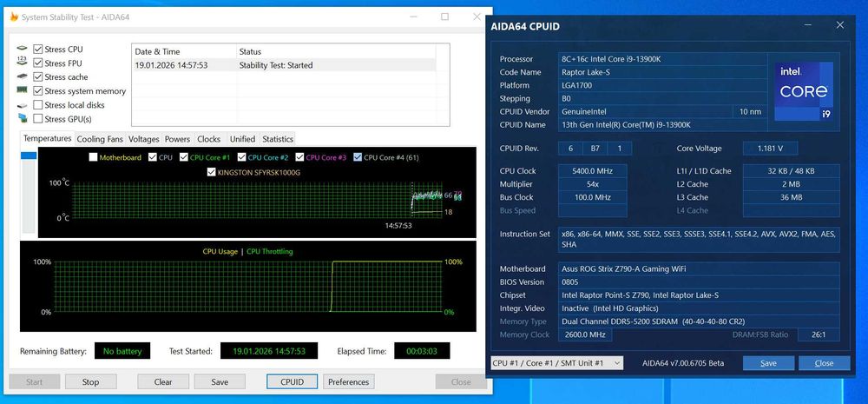This screenshot has width=868, height=404.
Task: Click the 1.181 V Core Voltage value
Action: [x=770, y=149]
